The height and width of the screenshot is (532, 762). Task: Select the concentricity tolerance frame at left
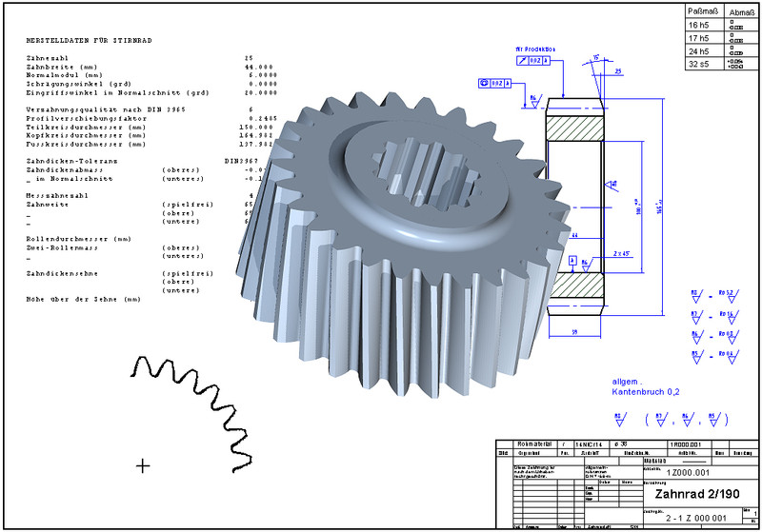click(495, 84)
